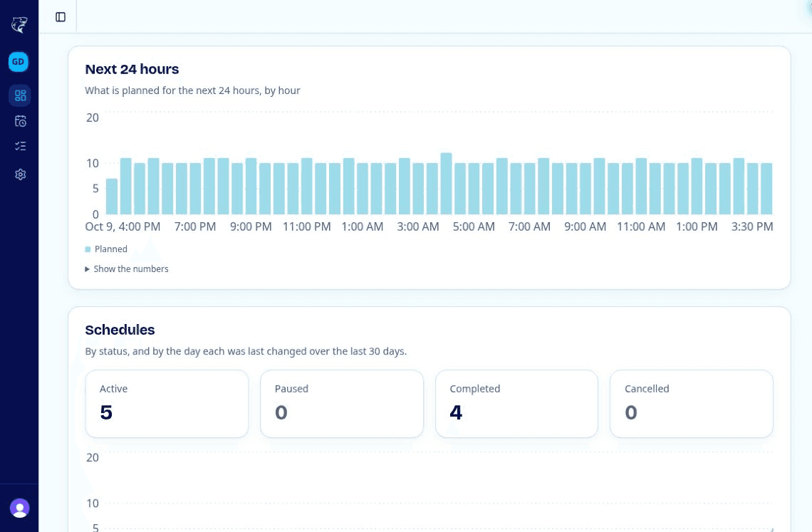Click the "1:00 PM" axis label
Image resolution: width=812 pixels, height=532 pixels.
(x=697, y=227)
